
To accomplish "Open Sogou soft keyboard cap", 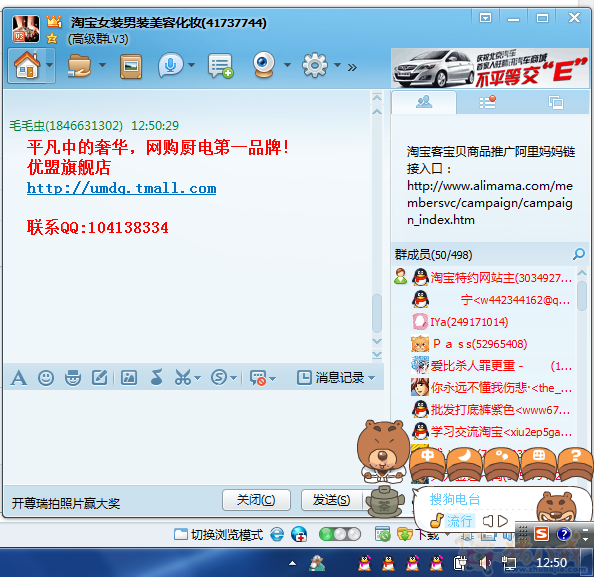I will point(539,464).
